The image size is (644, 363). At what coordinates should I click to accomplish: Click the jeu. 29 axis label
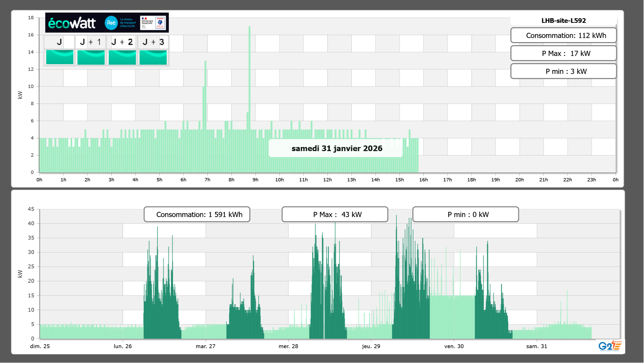coord(371,346)
